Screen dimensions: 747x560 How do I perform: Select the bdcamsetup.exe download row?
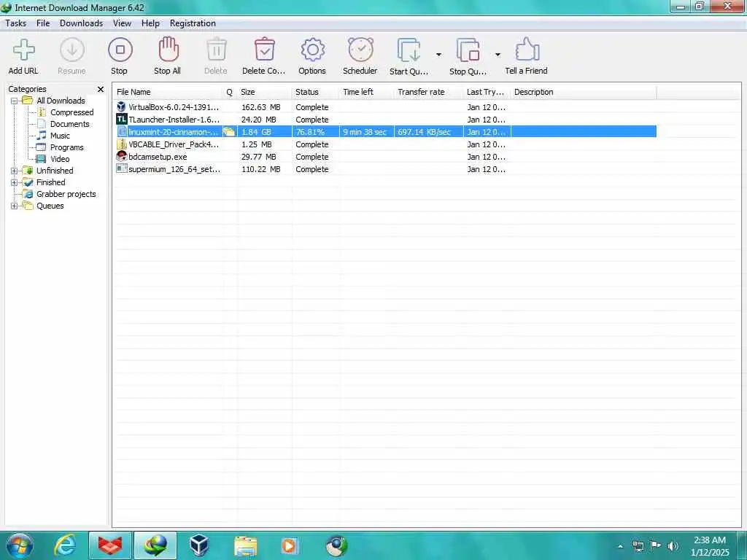385,157
